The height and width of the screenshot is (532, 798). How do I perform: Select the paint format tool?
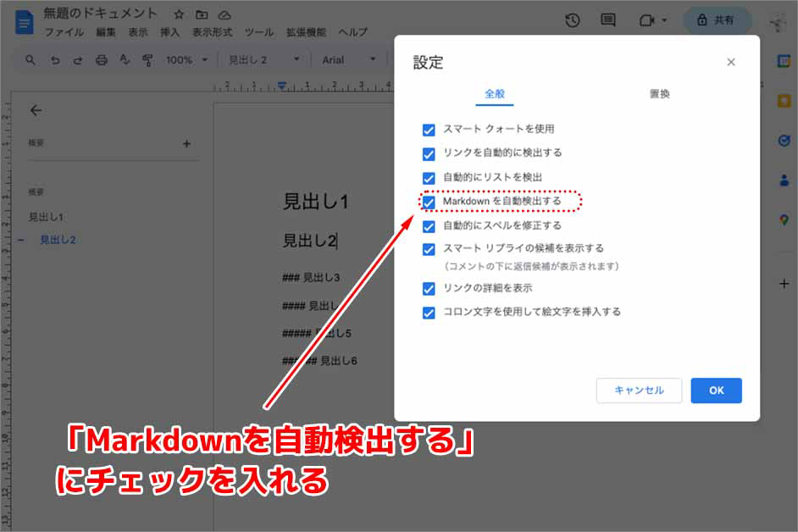(148, 59)
